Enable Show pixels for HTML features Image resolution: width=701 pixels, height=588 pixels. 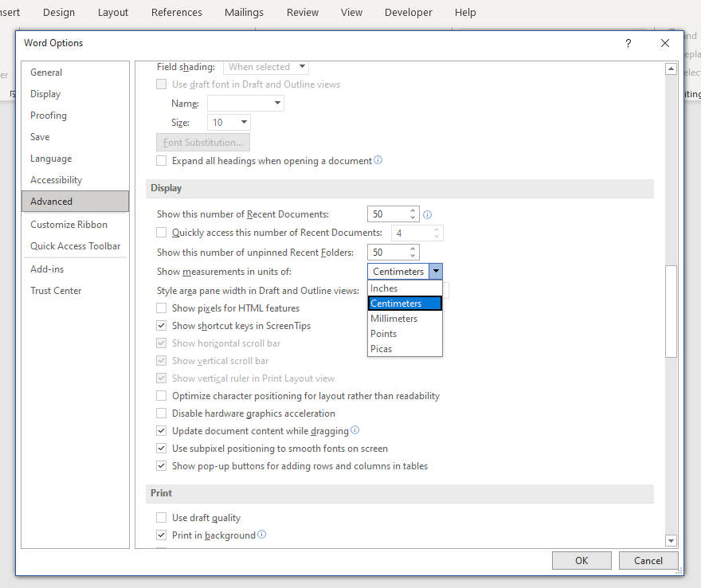162,308
